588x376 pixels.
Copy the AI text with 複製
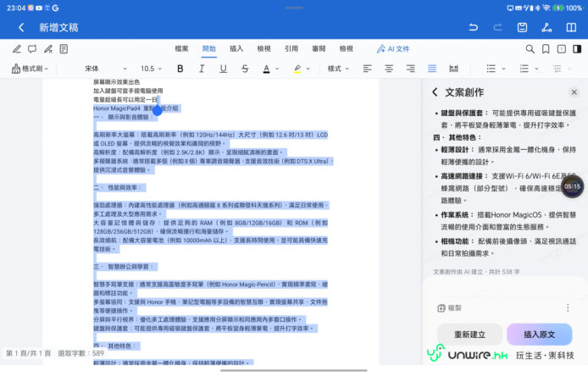pyautogui.click(x=449, y=308)
